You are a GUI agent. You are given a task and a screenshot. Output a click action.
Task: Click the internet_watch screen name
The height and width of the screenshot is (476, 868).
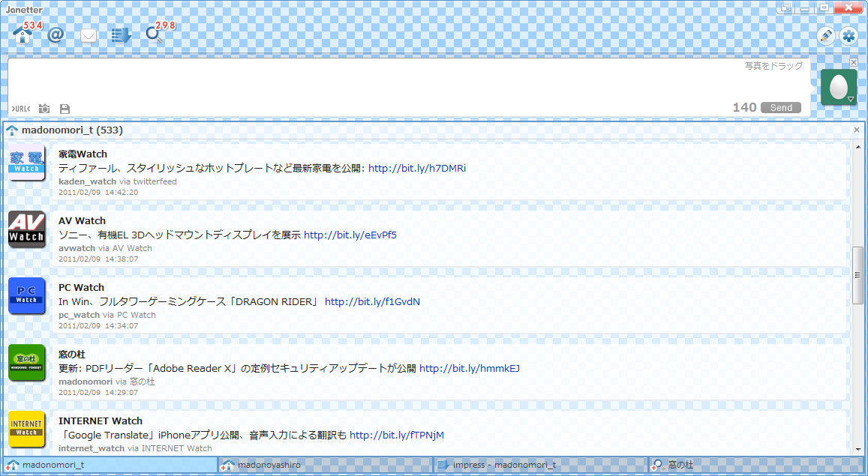click(92, 448)
